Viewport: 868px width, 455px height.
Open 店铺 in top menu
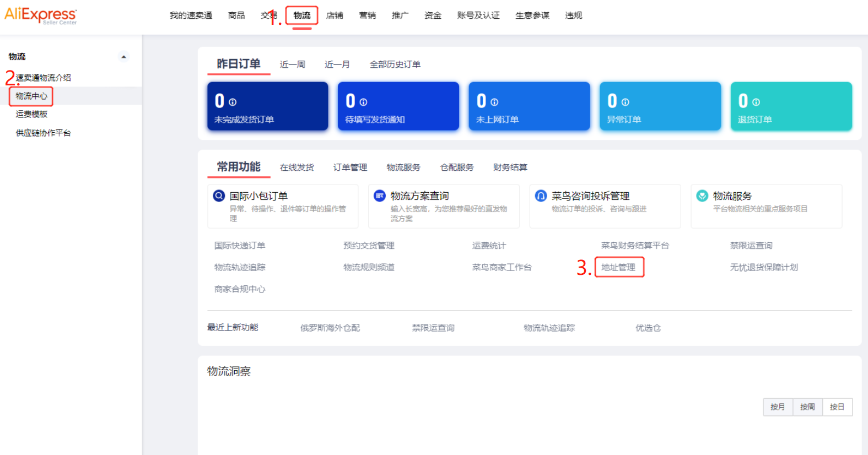tap(335, 15)
